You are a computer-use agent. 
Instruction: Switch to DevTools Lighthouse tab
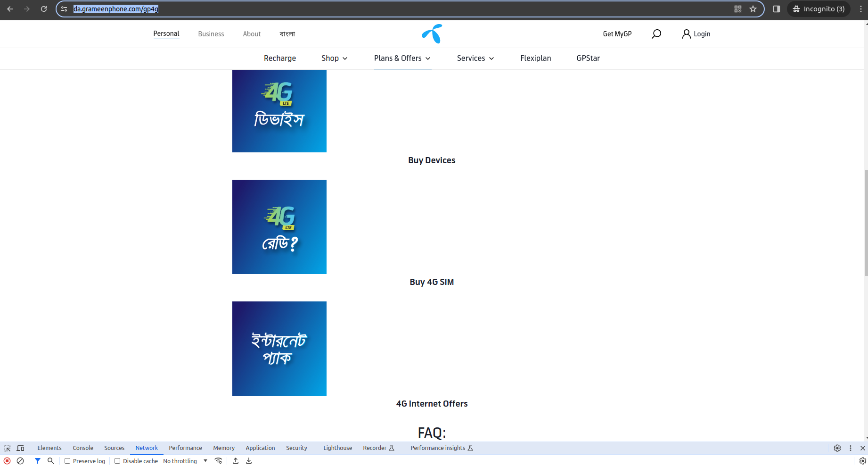(337, 448)
